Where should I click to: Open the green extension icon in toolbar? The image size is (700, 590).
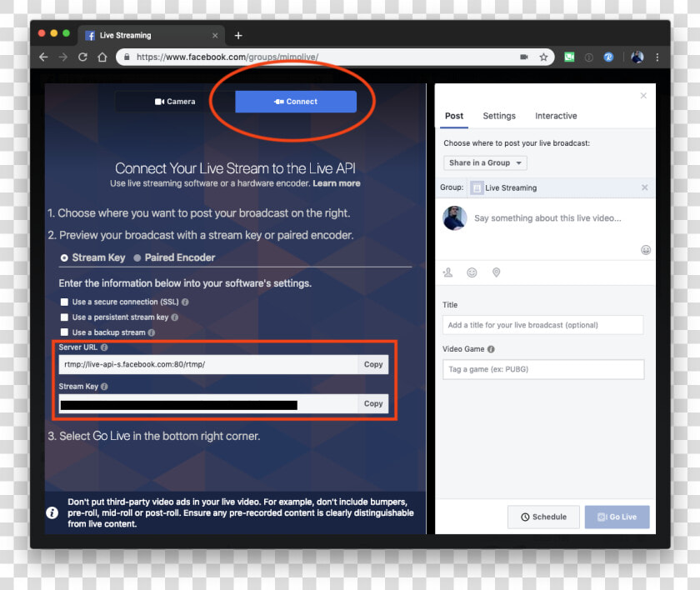(x=569, y=57)
